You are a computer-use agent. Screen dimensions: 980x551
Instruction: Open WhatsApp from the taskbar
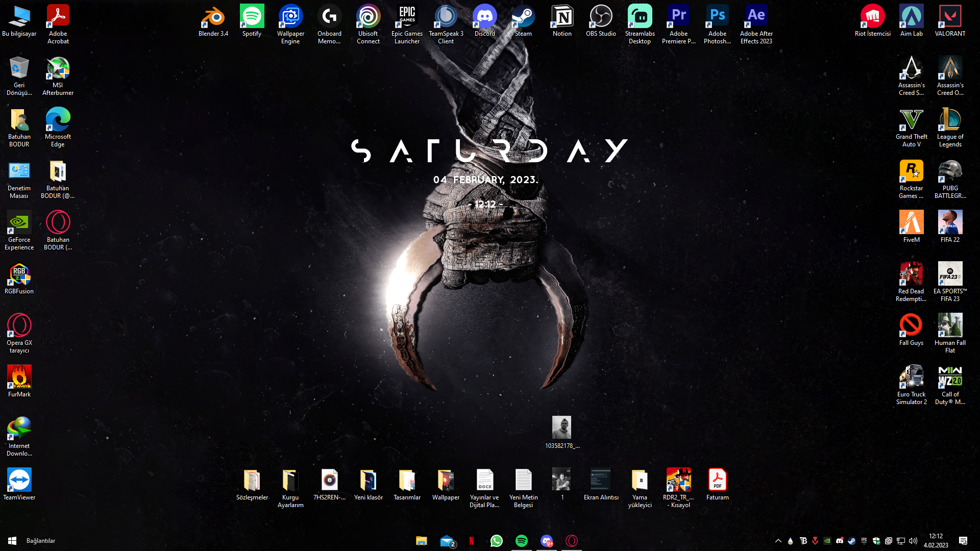pyautogui.click(x=496, y=541)
